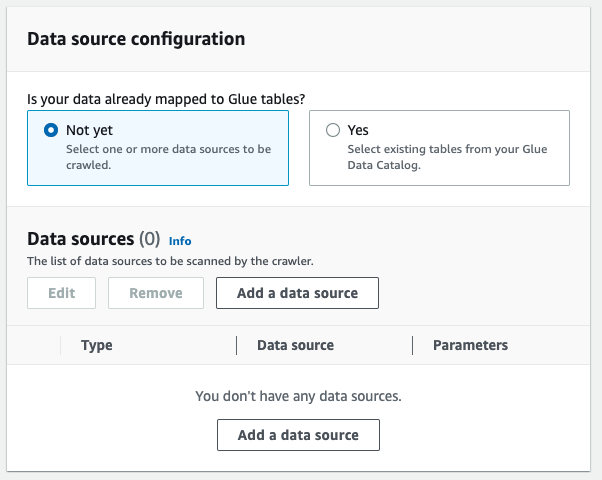Click the Parameters column header
The height and width of the screenshot is (480, 602).
(471, 345)
